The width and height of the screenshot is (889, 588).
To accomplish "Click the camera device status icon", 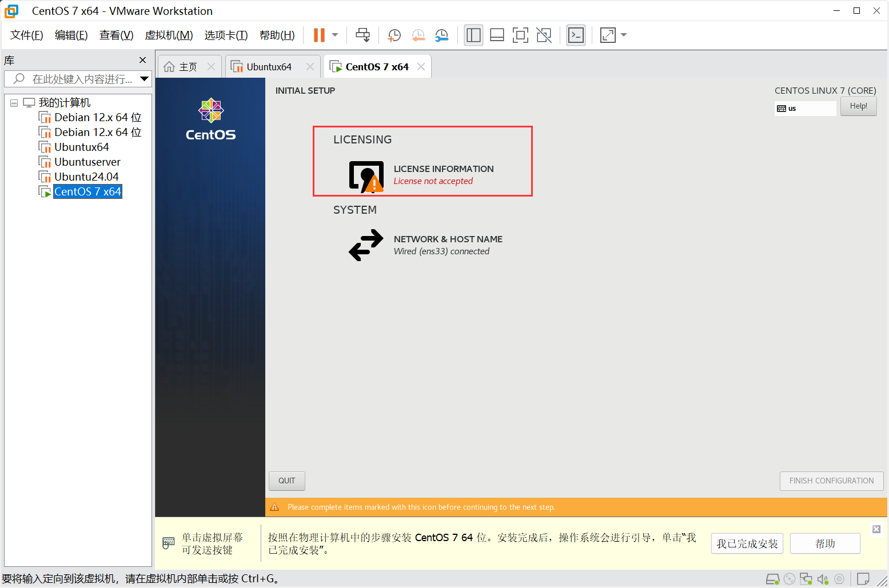I will tap(839, 579).
